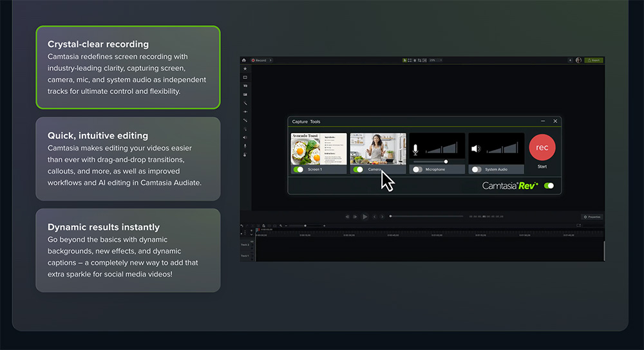Select the Crop mode tool
644x350 pixels.
pos(419,60)
